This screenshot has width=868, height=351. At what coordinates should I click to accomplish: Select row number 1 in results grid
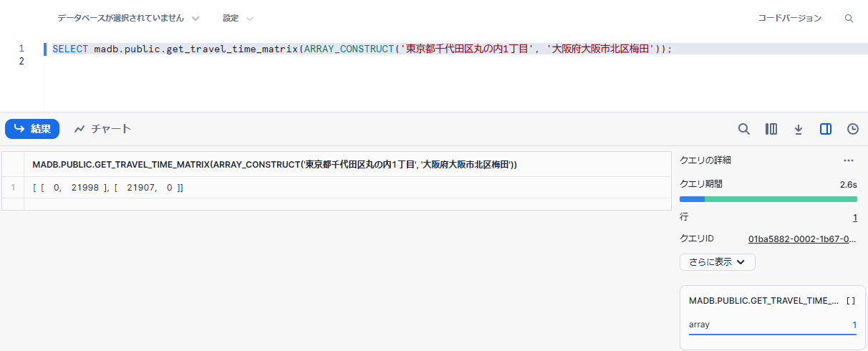click(13, 188)
